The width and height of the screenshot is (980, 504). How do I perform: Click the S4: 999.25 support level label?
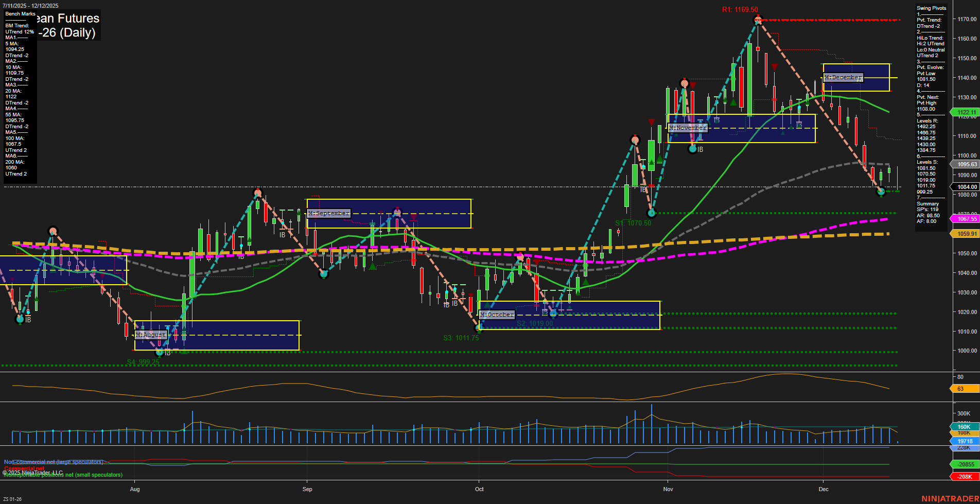click(144, 362)
